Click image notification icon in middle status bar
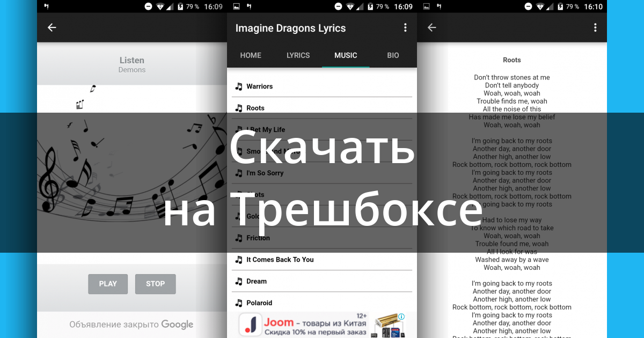Image resolution: width=644 pixels, height=338 pixels. 236,6
